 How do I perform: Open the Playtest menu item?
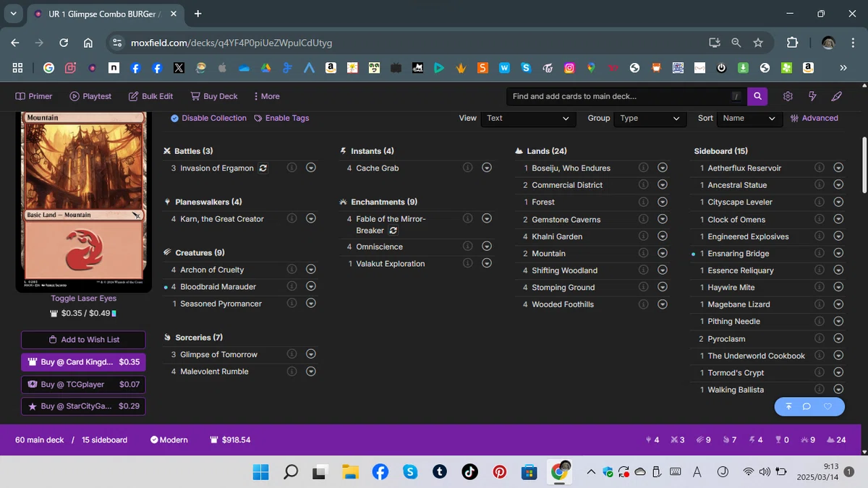pyautogui.click(x=90, y=96)
